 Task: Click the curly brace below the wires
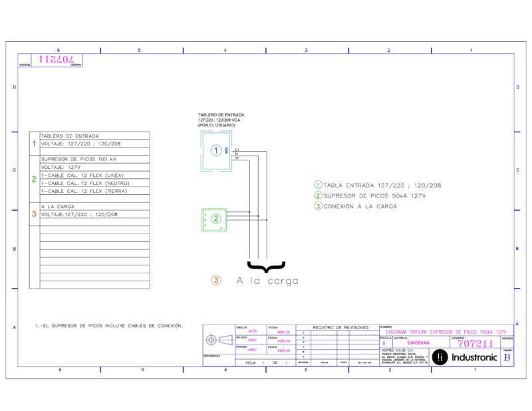point(267,267)
